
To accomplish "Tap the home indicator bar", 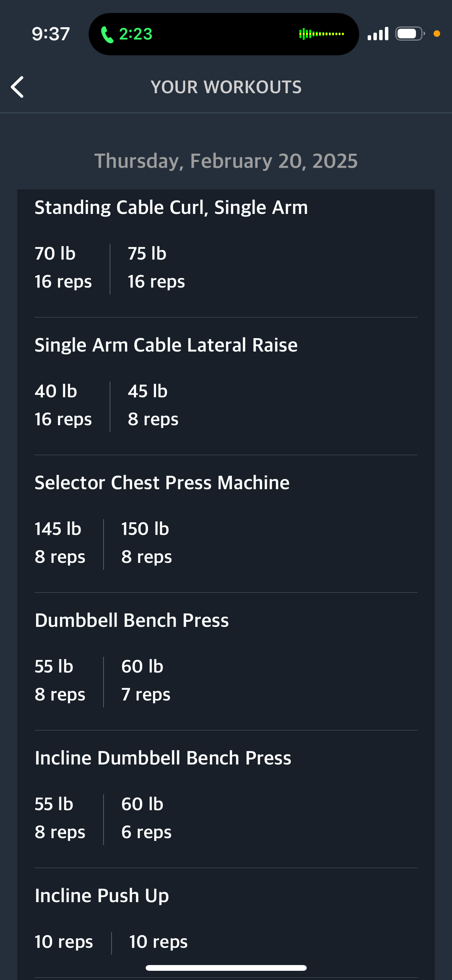I will click(226, 968).
